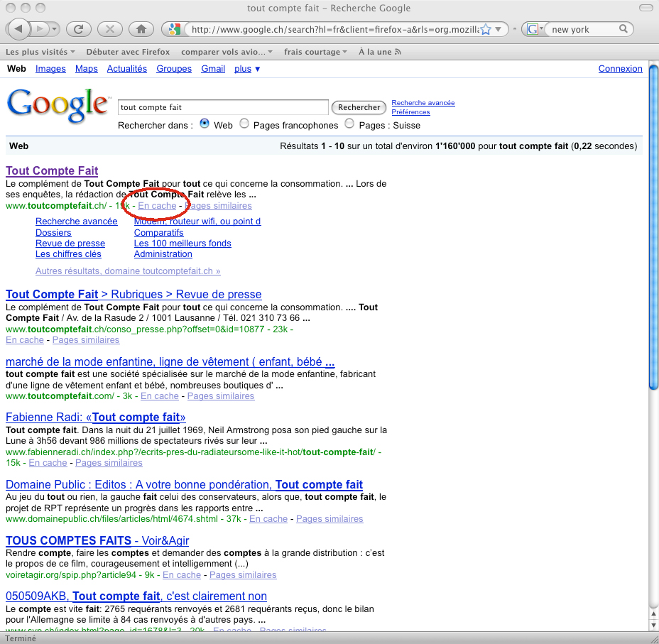This screenshot has height=644, width=659.
Task: Open the Comparatifs sitelink
Action: pyautogui.click(x=159, y=232)
